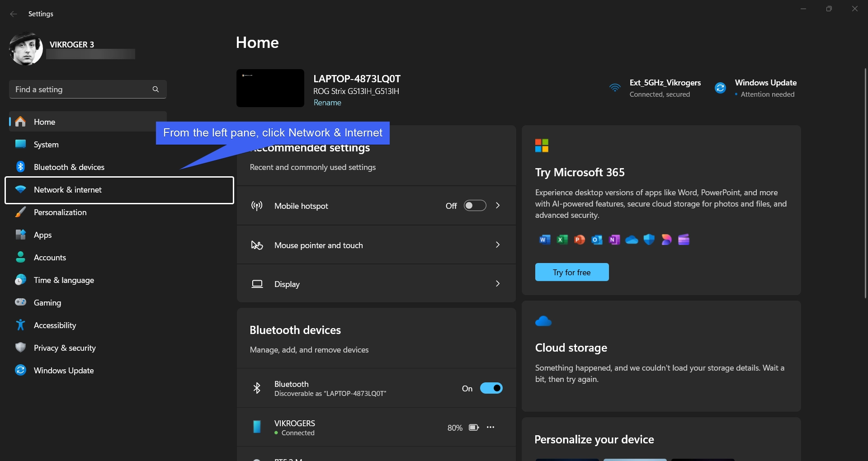Click the Rename link under the laptop name
The width and height of the screenshot is (868, 461).
[x=327, y=103]
